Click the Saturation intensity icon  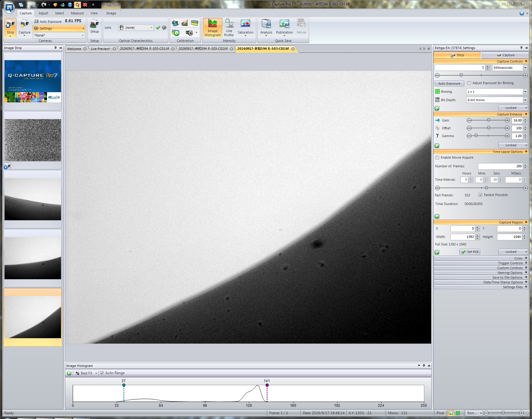(x=246, y=28)
